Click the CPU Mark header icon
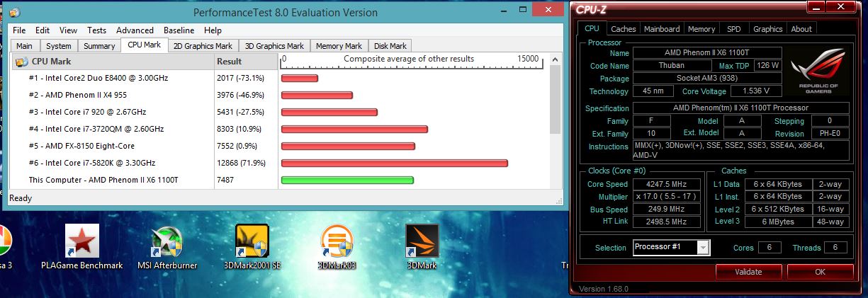The width and height of the screenshot is (868, 298). pyautogui.click(x=21, y=62)
